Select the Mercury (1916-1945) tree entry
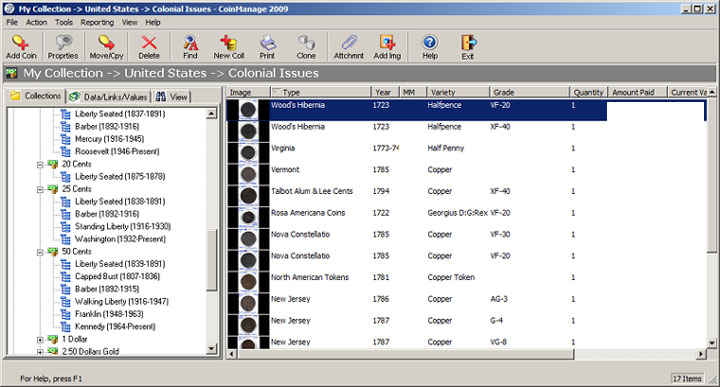 point(109,139)
